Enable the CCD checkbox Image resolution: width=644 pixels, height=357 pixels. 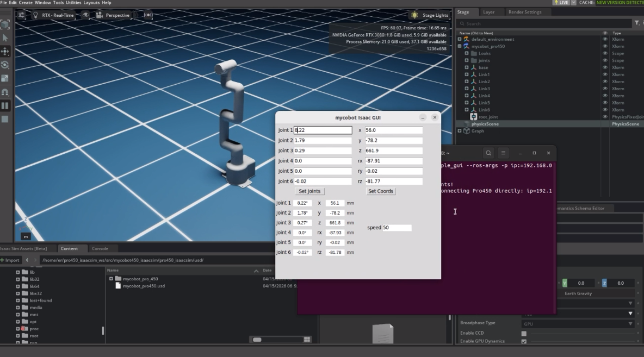(x=524, y=333)
